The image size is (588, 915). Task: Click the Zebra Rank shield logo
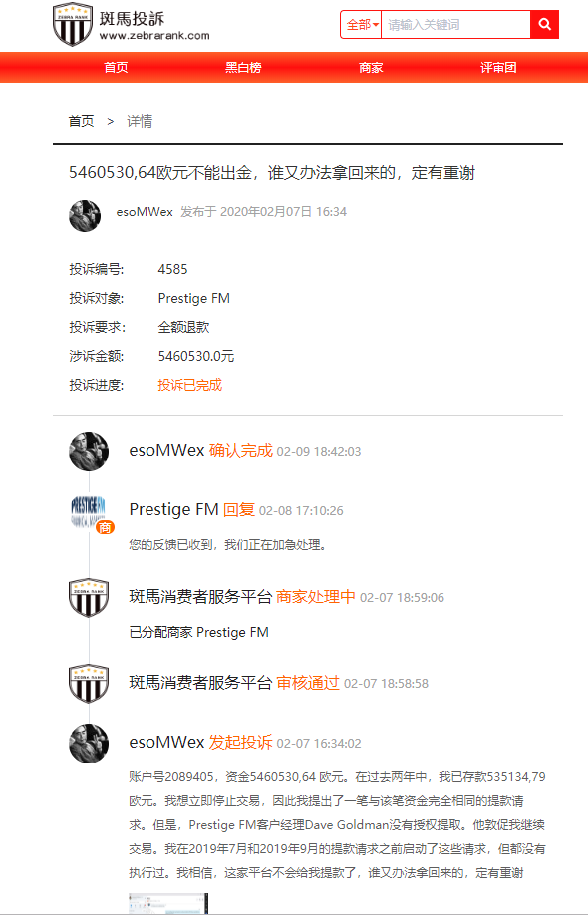73,24
